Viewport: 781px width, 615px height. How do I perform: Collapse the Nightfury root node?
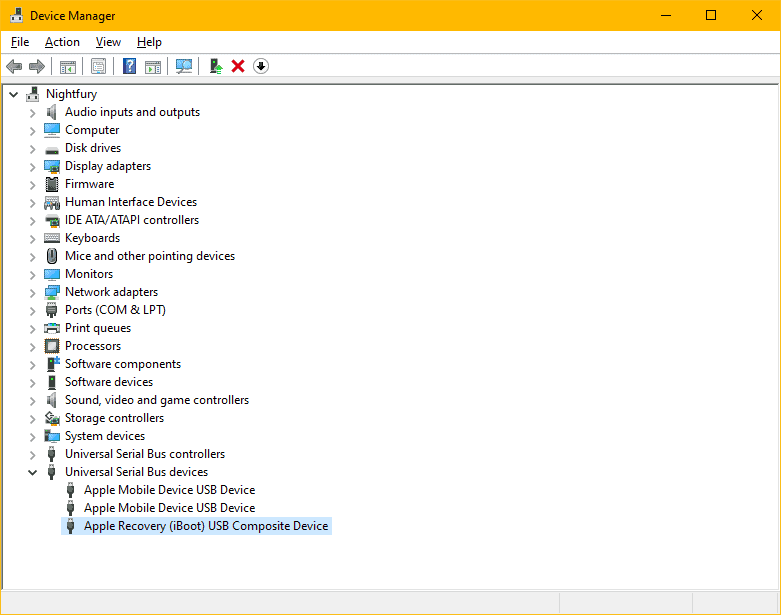coord(14,94)
